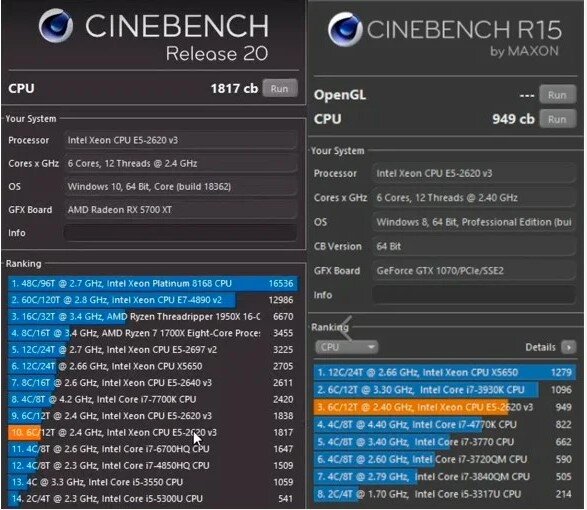This screenshot has height=510, width=587.
Task: Select R15 ranking row 1 Xeon CPU X5650
Action: (444, 372)
